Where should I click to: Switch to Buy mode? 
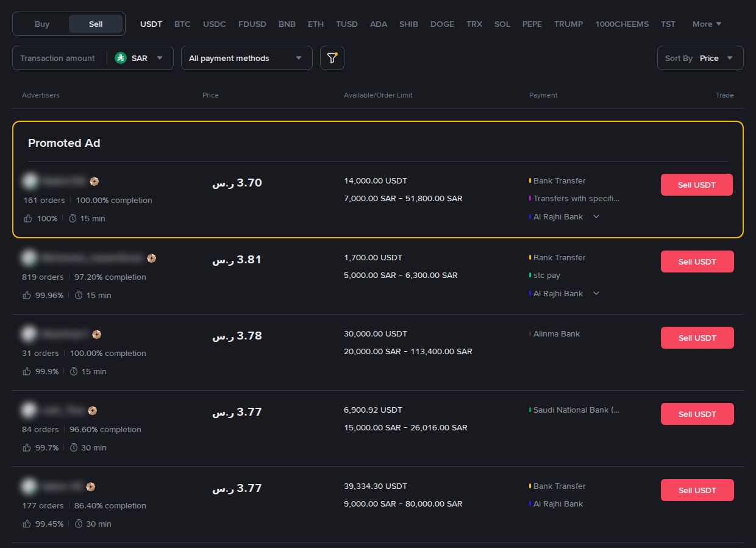[42, 24]
